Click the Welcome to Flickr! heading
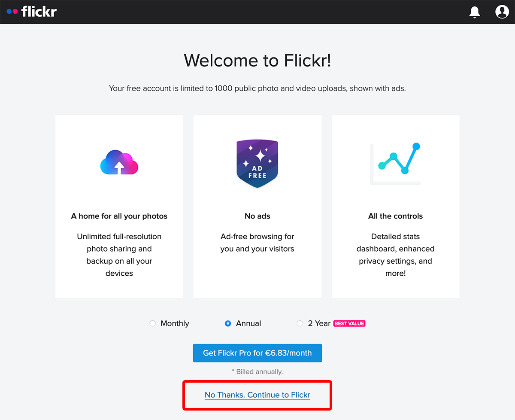Viewport: 515px width, 420px height. click(x=257, y=61)
